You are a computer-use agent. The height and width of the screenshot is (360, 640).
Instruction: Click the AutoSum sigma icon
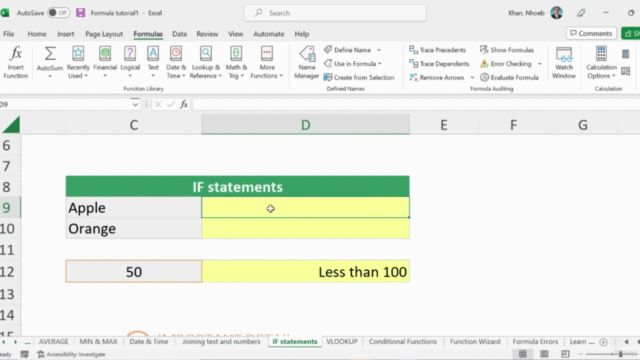click(x=50, y=54)
